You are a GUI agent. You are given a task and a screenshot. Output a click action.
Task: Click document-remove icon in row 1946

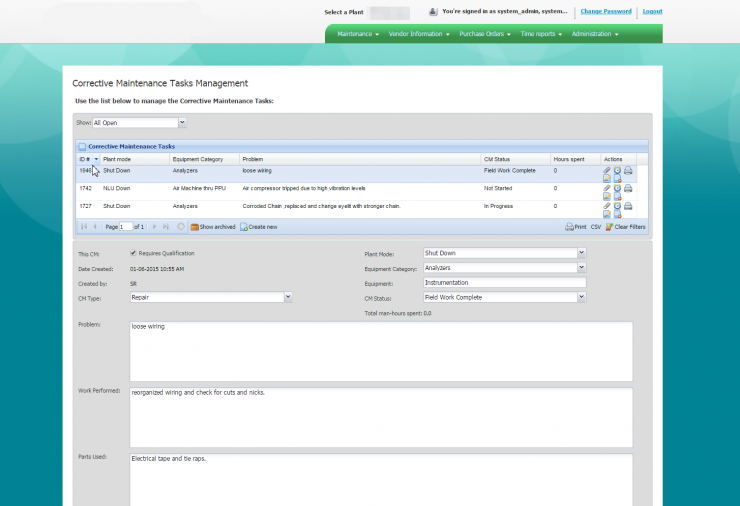(617, 178)
